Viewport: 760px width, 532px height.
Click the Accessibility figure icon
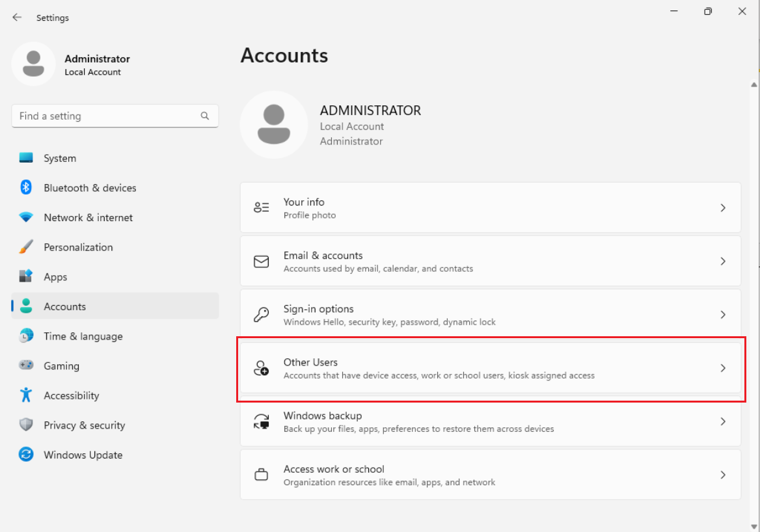pos(26,395)
